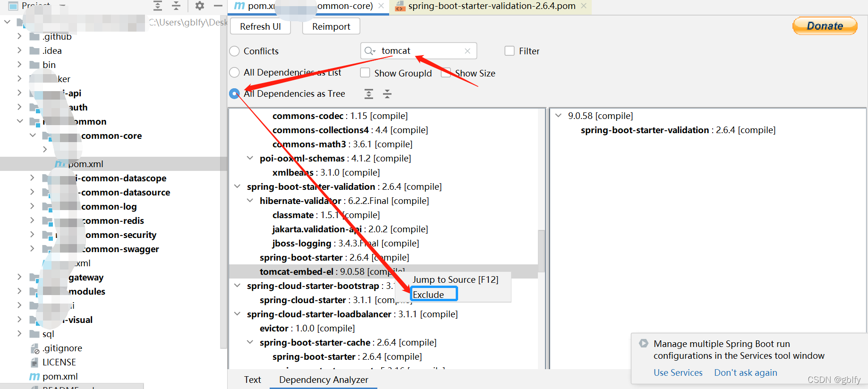The height and width of the screenshot is (389, 868).
Task: Switch to the Text tab
Action: tap(253, 380)
